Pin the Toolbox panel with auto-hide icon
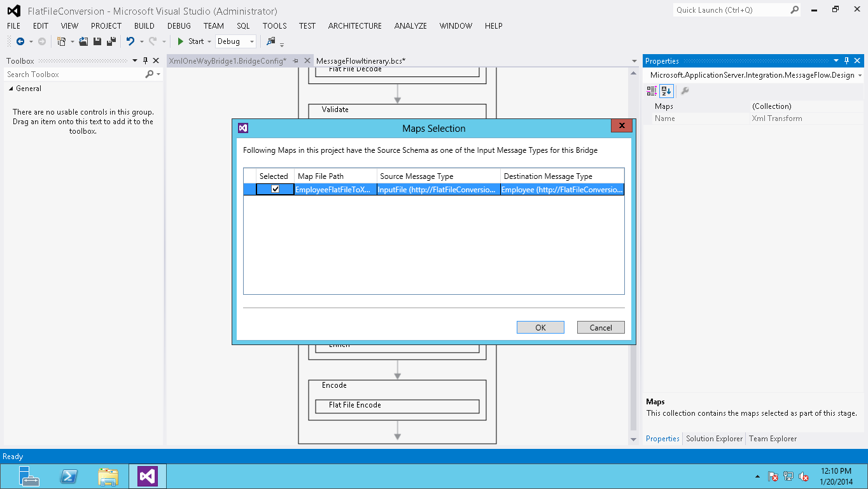 coord(145,60)
